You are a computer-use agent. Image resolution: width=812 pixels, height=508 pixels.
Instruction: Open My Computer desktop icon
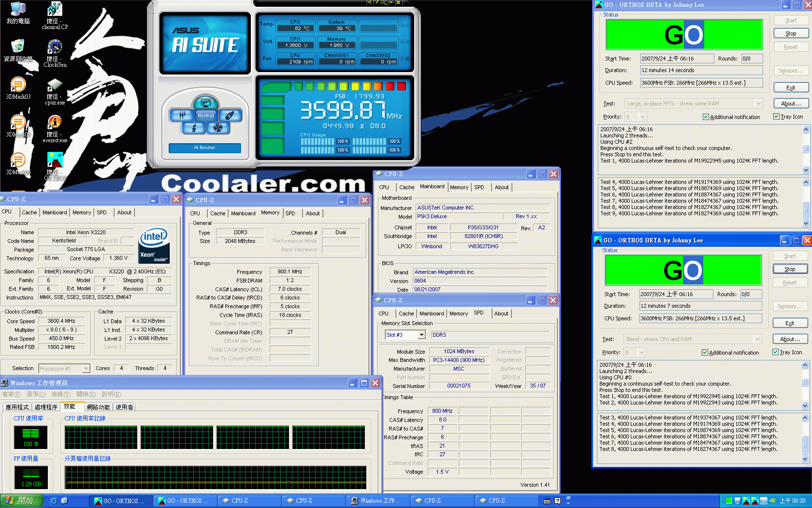point(18,14)
